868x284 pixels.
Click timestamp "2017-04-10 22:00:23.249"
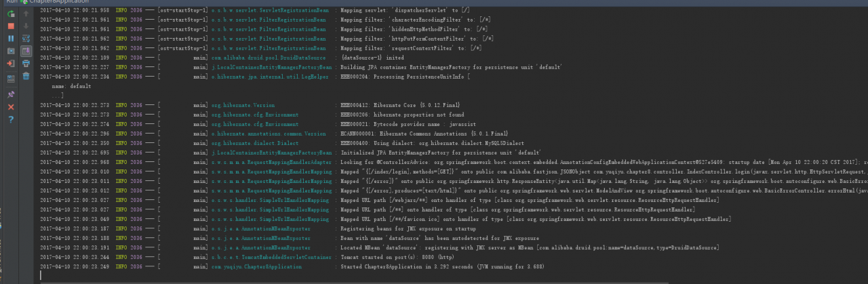(75, 267)
